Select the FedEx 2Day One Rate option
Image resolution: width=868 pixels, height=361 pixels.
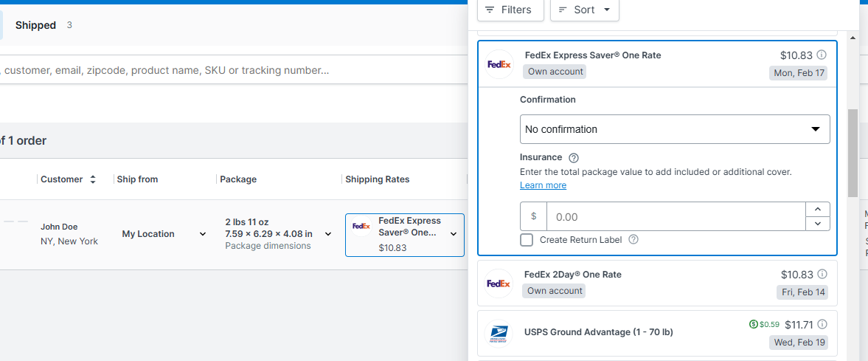(658, 283)
